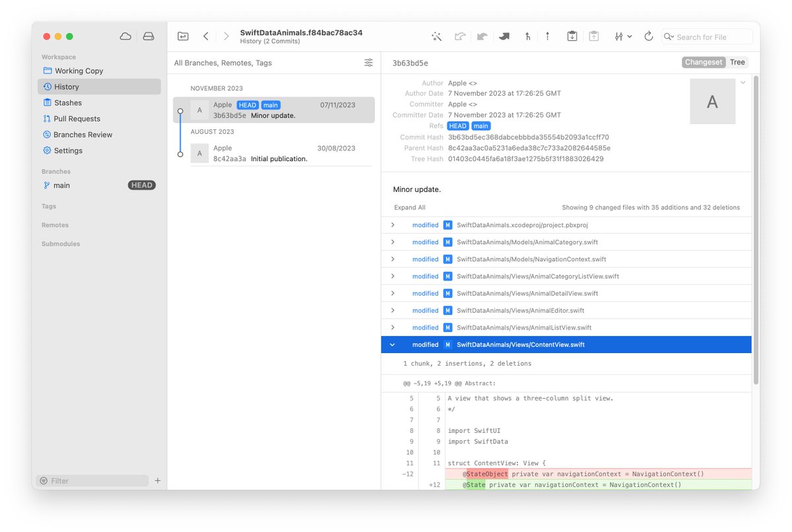Click the sidebar Filter field
The width and height of the screenshot is (792, 532).
(x=93, y=481)
